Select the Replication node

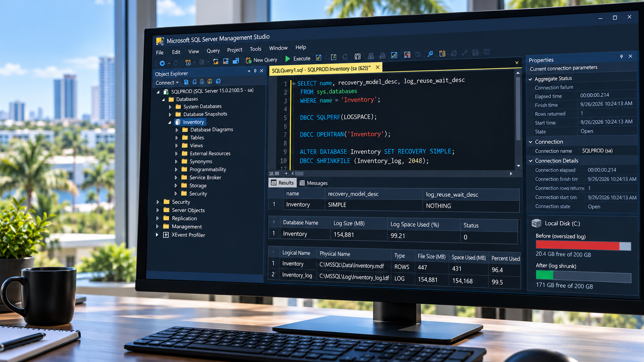[x=184, y=218]
